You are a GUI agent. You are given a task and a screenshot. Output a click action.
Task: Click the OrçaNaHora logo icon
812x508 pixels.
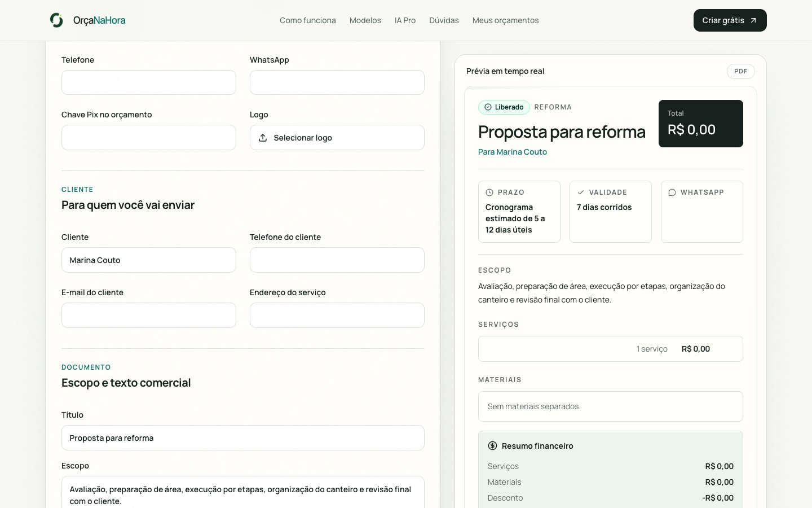56,20
